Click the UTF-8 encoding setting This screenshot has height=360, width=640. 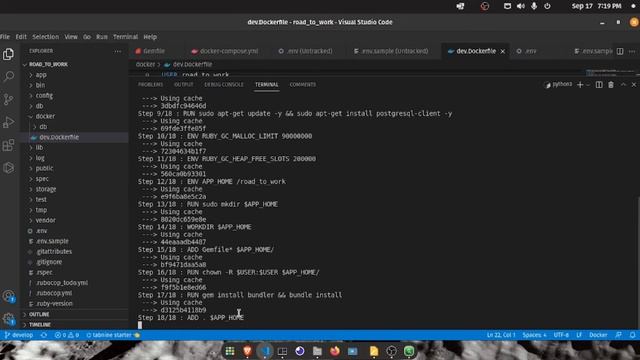click(561, 335)
